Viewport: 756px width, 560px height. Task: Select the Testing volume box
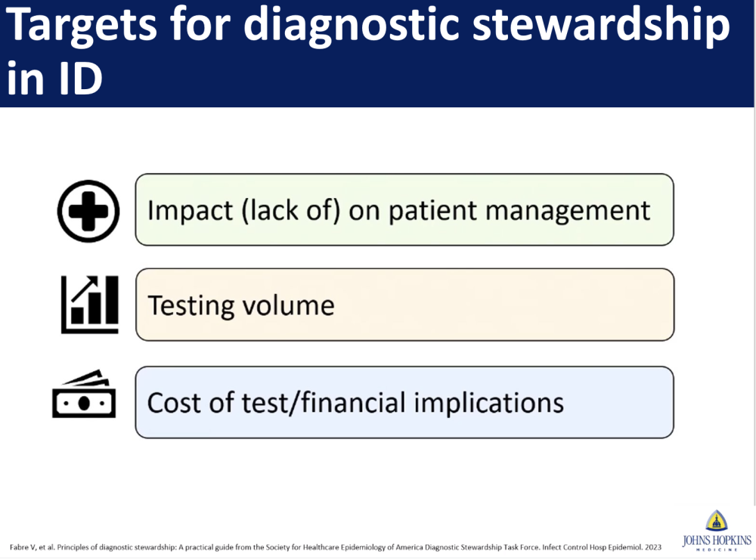[x=405, y=305]
